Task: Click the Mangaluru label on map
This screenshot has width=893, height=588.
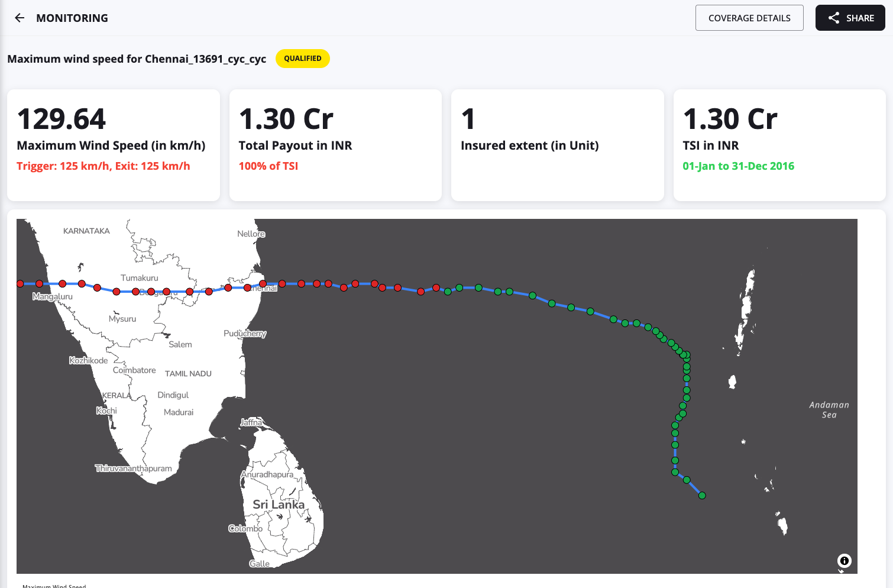Action: pyautogui.click(x=53, y=296)
